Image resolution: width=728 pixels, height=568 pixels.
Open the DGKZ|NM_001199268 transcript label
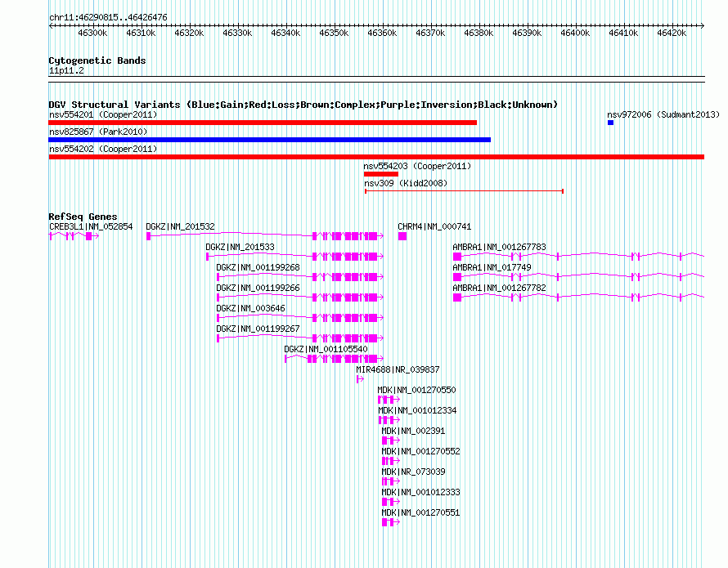(x=258, y=267)
